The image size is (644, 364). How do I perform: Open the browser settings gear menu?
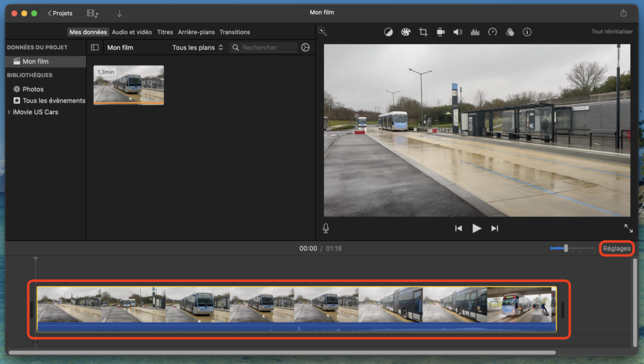pos(306,47)
